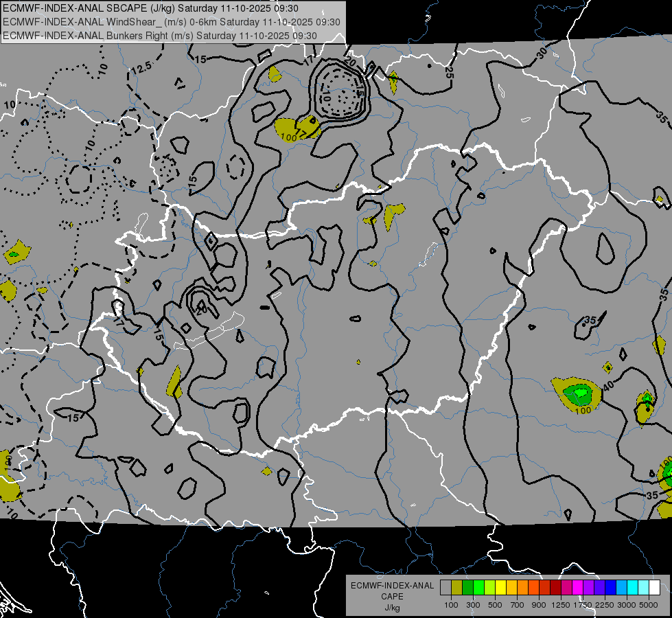Click the concentric dashed contour circle at top
This screenshot has width=672, height=618.
tap(341, 95)
